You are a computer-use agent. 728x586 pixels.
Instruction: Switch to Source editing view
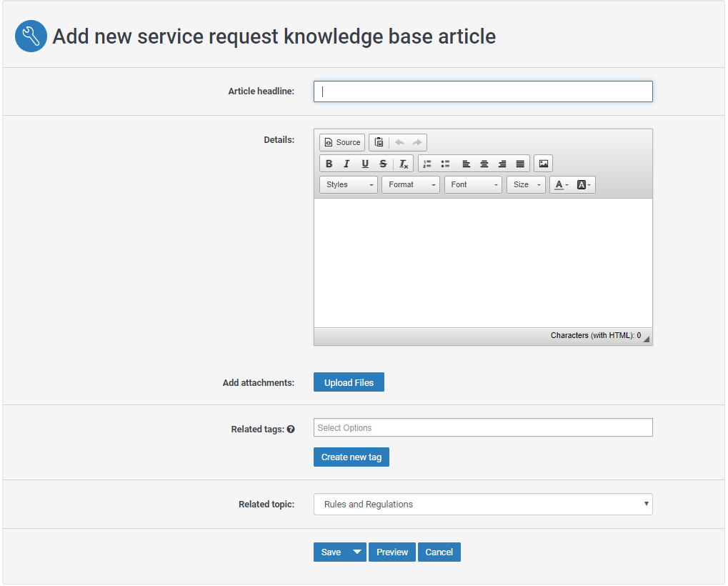tap(341, 142)
